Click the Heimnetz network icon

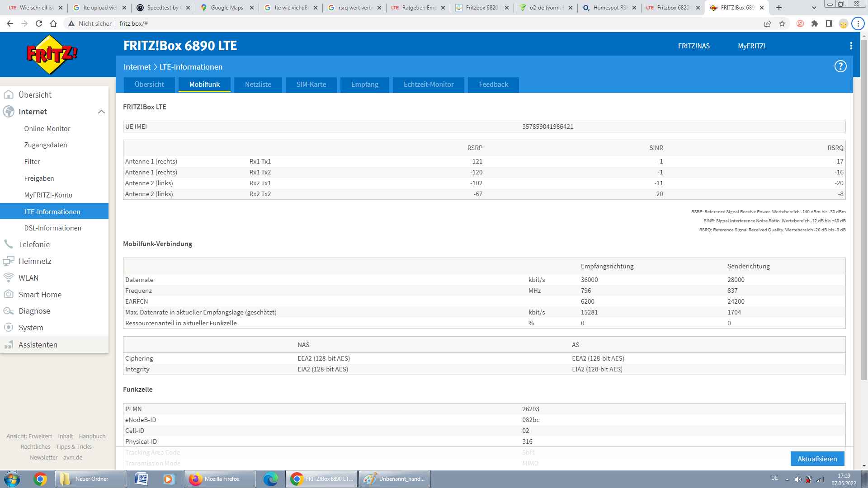[x=9, y=261]
